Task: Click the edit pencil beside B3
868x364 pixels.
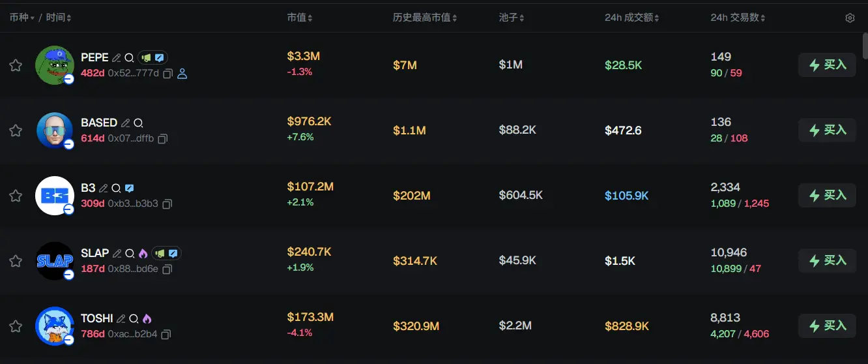Action: point(103,188)
